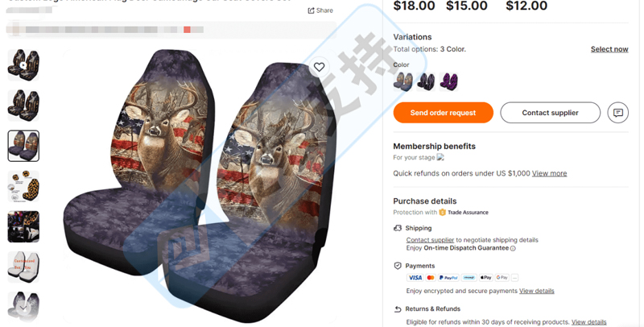Click the heart favorite icon on product image
Screen dimensions: 644x327
coord(319,67)
